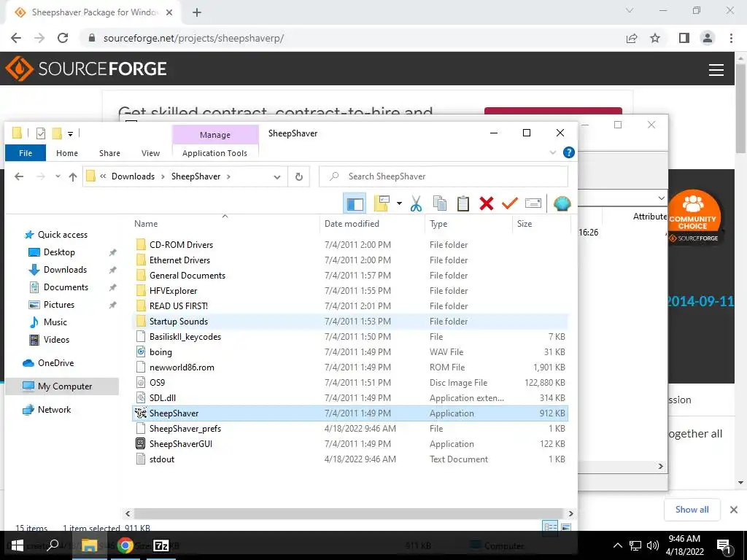
Task: Click the SheepShaverGUI application icon
Action: coord(140,444)
